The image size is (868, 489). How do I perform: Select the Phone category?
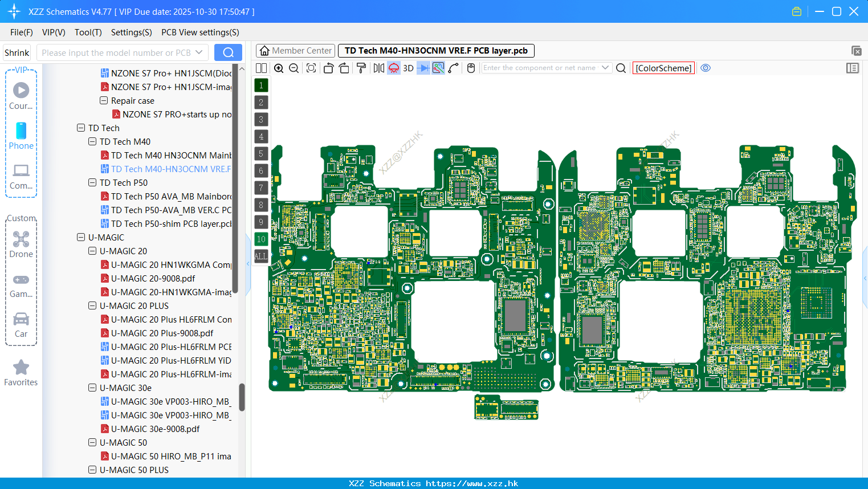[21, 136]
